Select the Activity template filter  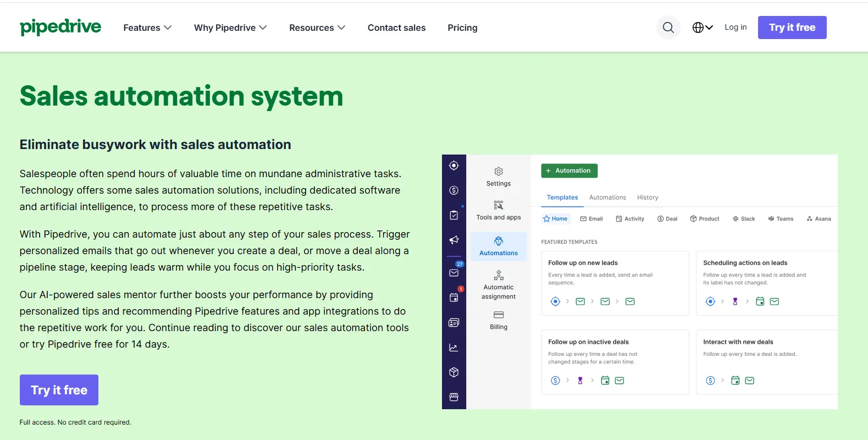(630, 219)
